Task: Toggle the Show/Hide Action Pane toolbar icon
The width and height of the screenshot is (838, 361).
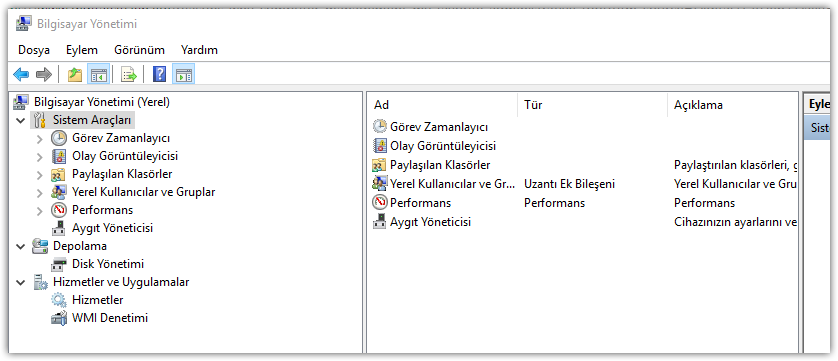Action: pyautogui.click(x=183, y=74)
